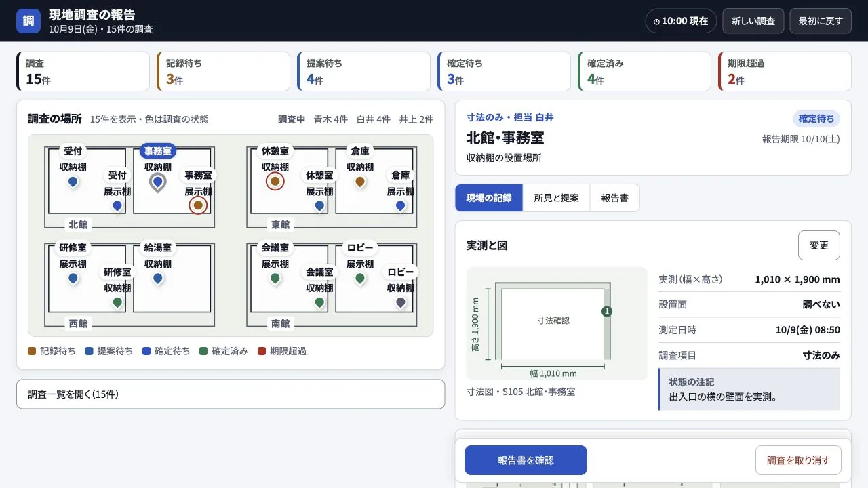Open the 所見と提案 tab
The height and width of the screenshot is (488, 868).
556,198
